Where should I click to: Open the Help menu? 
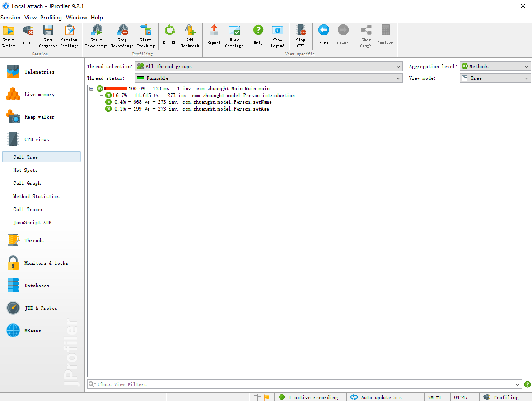click(97, 17)
